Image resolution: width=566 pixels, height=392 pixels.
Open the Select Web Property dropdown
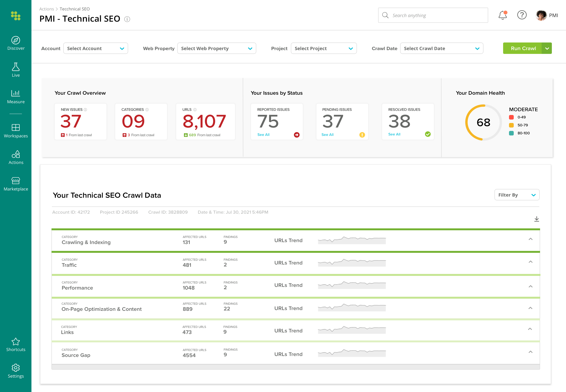coord(216,48)
